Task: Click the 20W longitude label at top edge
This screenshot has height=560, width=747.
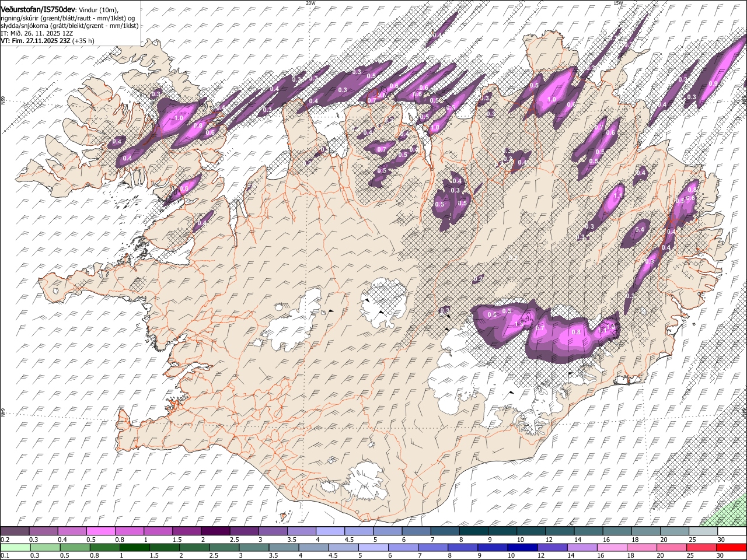Action: coord(310,3)
